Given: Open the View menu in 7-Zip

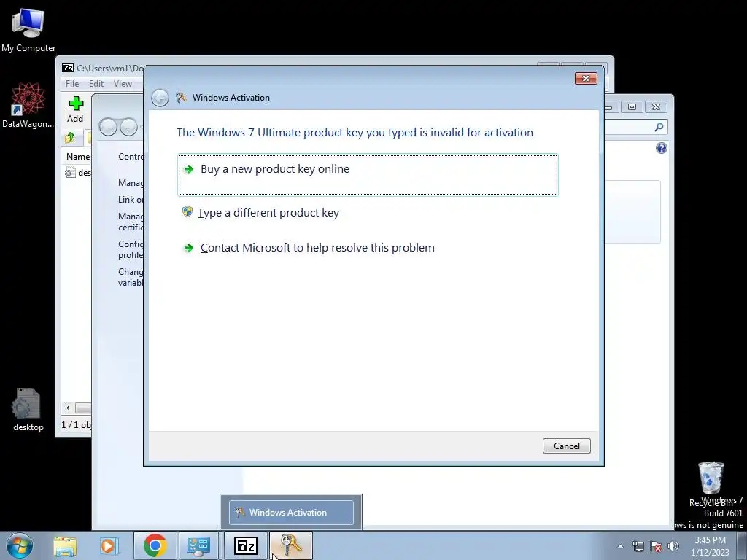Looking at the screenshot, I should click(x=123, y=84).
